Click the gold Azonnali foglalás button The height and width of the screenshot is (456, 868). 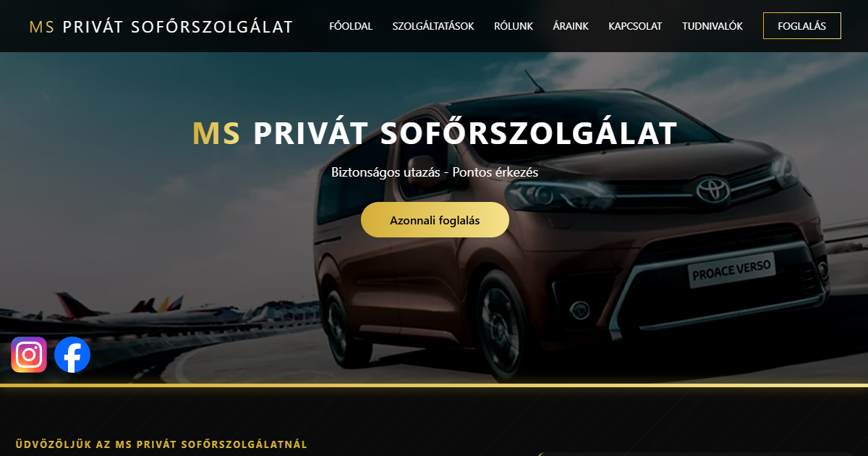[435, 220]
